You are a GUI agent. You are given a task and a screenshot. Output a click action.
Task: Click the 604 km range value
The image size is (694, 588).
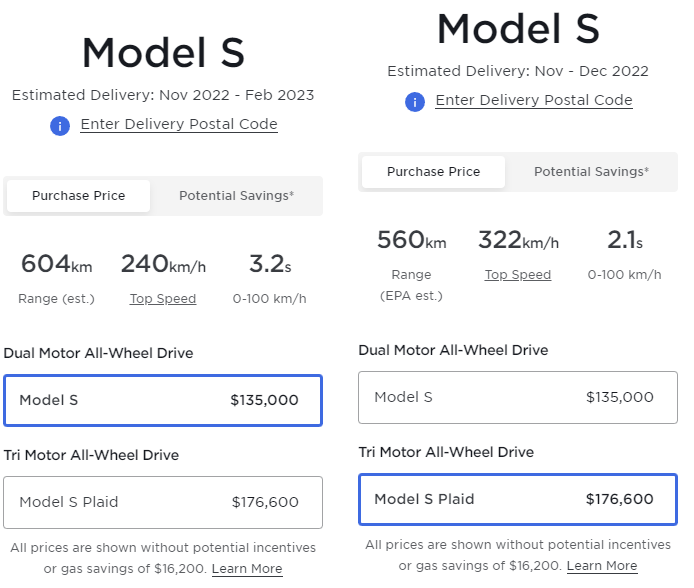[56, 265]
